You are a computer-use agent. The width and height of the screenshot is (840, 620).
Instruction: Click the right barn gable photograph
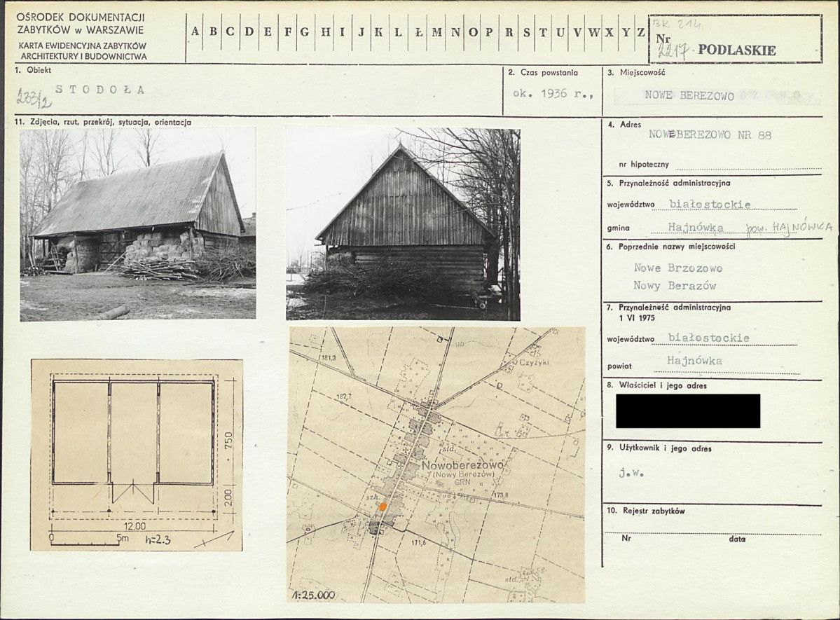(403, 224)
